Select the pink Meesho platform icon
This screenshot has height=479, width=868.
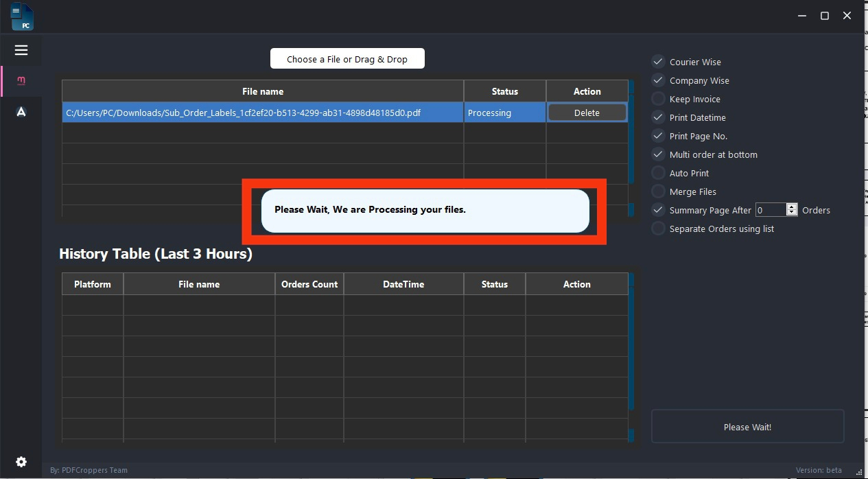point(21,81)
